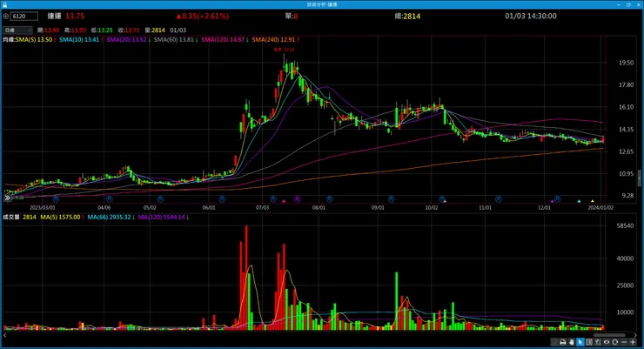The height and width of the screenshot is (349, 644).
Task: Click the cyan triangle marker after 12/01
Action: pos(579,201)
